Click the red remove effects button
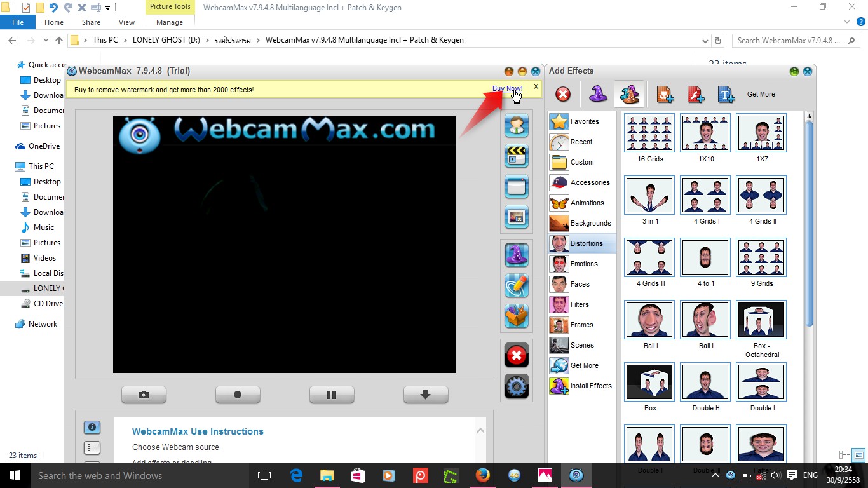 click(517, 355)
